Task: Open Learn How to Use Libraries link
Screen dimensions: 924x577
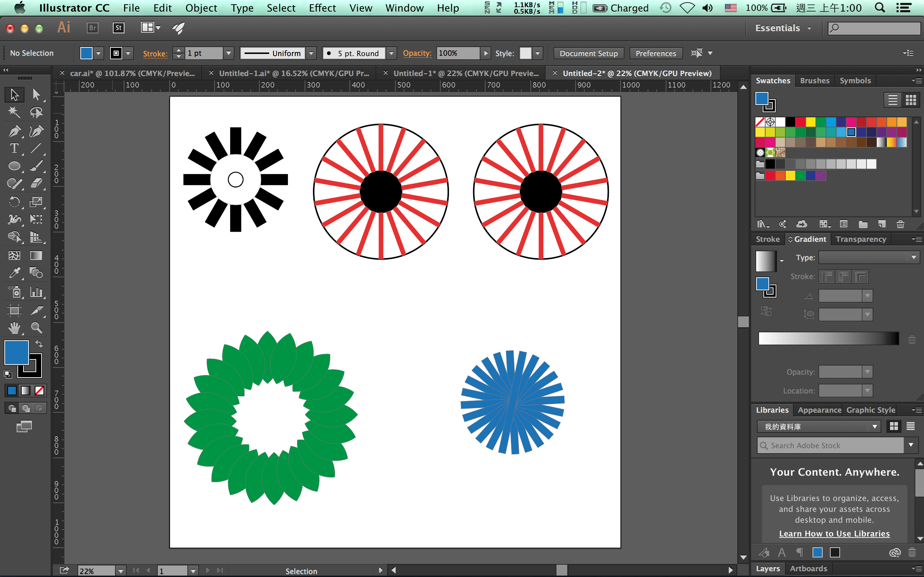Action: point(834,534)
